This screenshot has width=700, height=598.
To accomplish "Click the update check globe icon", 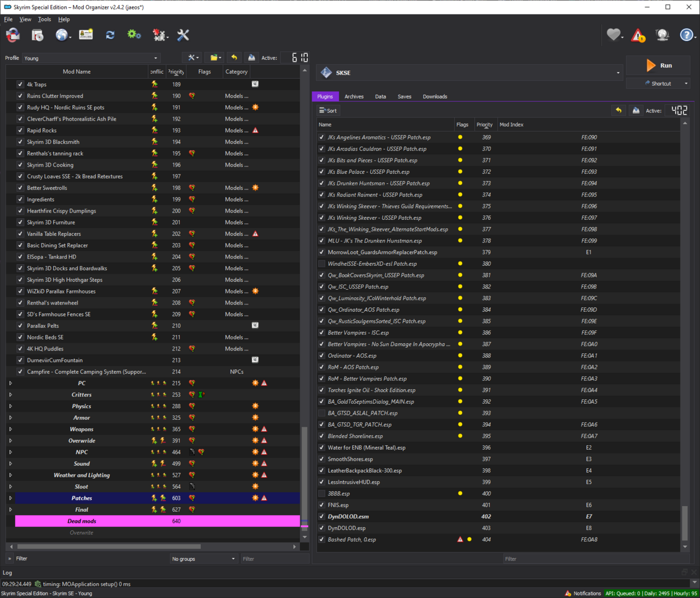I will [662, 35].
